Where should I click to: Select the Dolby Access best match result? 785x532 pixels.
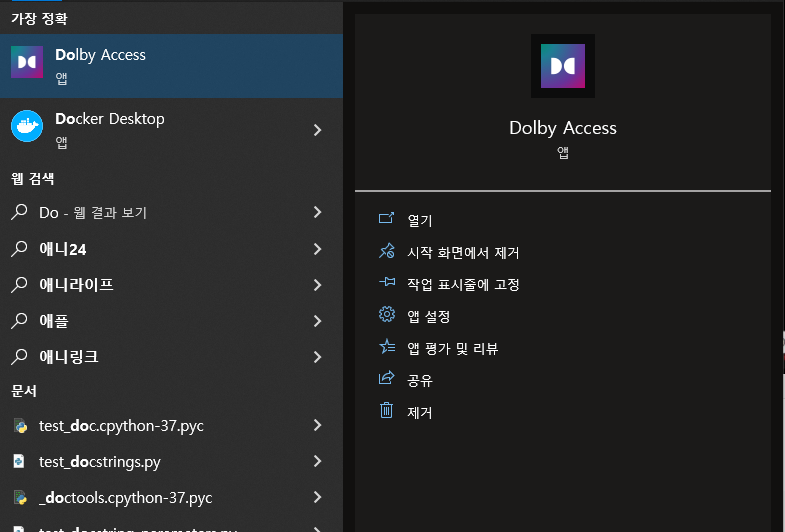tap(171, 66)
